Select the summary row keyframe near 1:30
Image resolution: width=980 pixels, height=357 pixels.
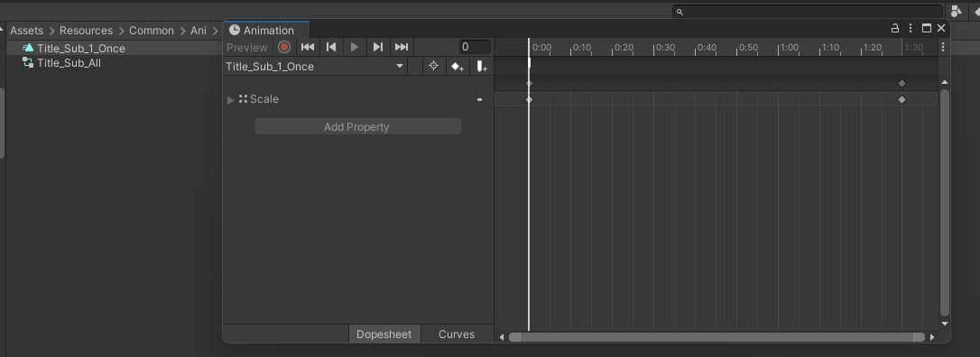(901, 83)
